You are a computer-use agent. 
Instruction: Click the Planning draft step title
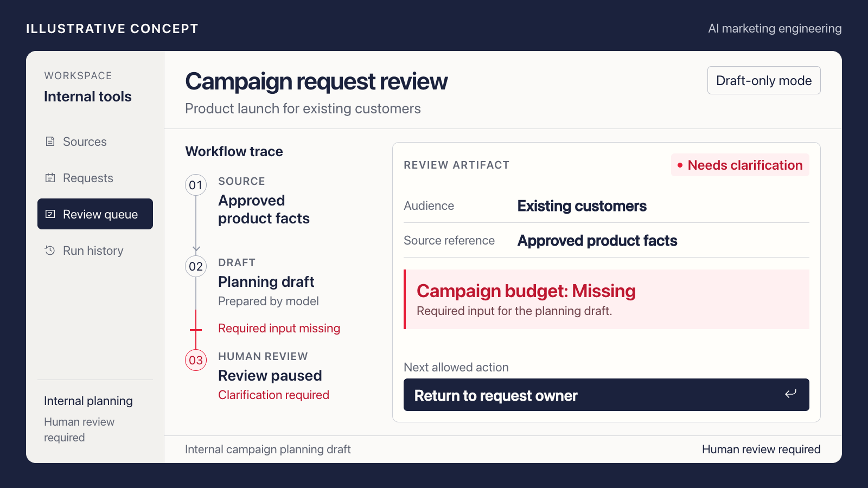pos(266,281)
